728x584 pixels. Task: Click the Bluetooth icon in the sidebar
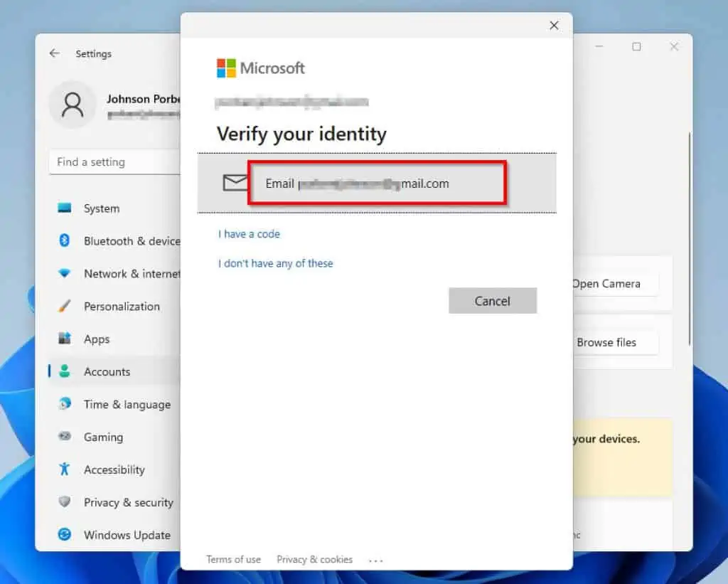click(x=65, y=241)
